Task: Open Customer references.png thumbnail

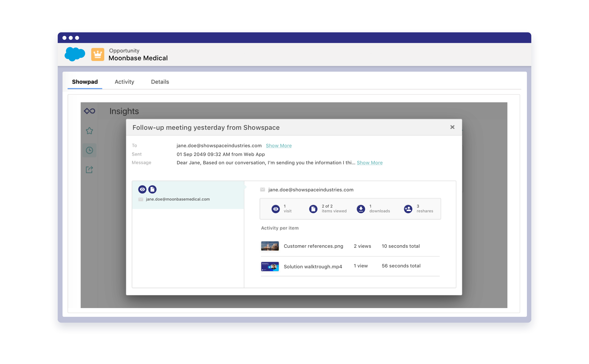Action: [270, 246]
